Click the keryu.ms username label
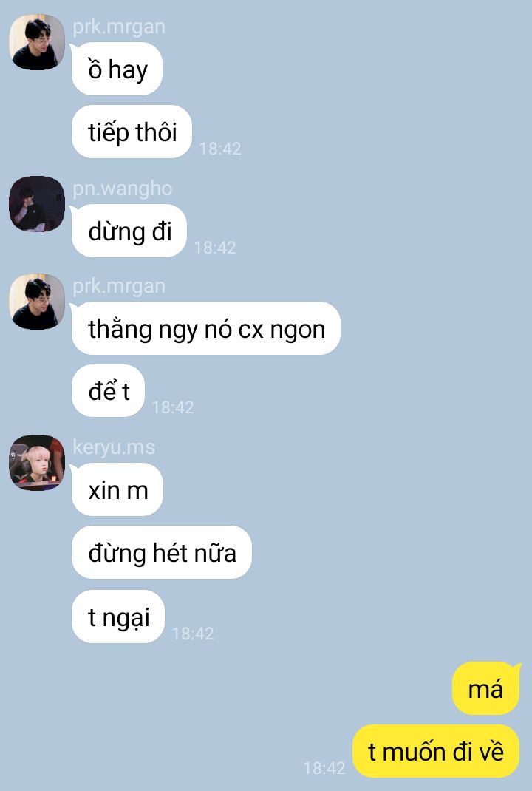The height and width of the screenshot is (791, 532). [x=114, y=447]
